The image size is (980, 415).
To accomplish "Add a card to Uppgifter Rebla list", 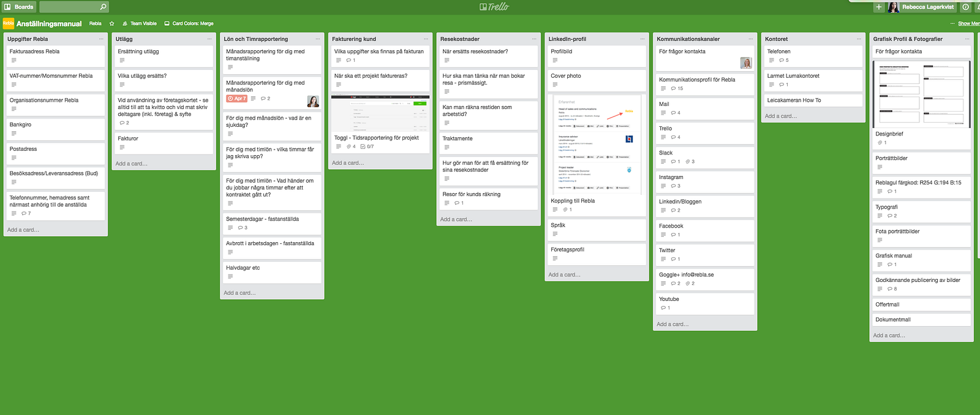I will (23, 230).
